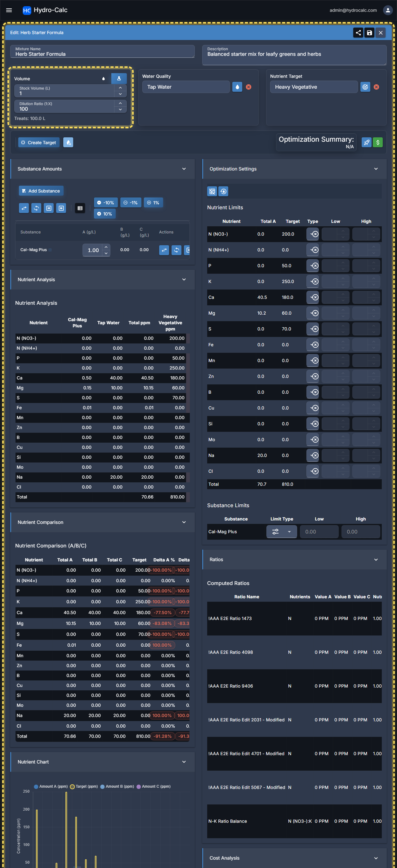Close the Edit: Herb Starter Formula dialog

pyautogui.click(x=381, y=33)
